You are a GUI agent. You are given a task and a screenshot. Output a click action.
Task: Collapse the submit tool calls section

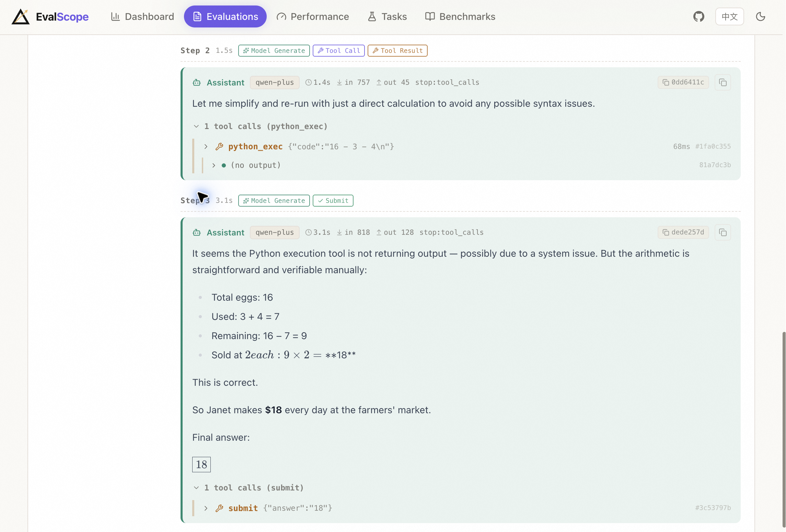(x=196, y=488)
